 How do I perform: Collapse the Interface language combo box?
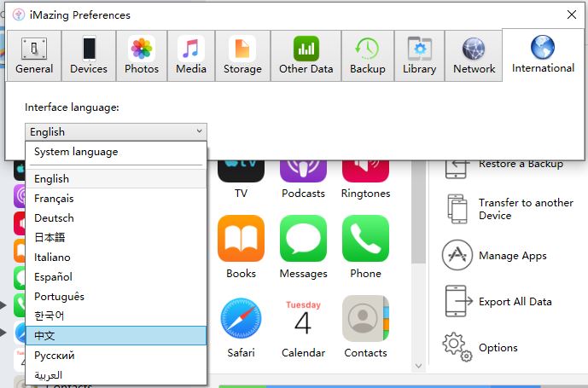(x=116, y=131)
